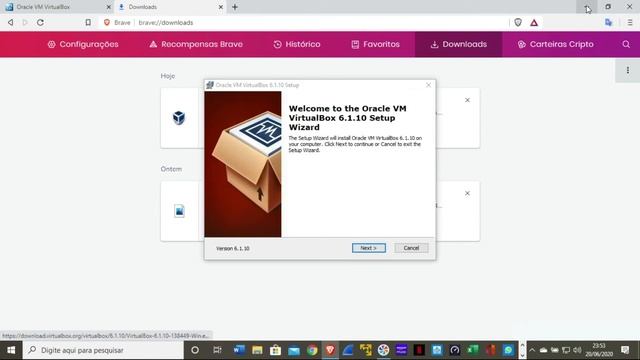Viewport: 640px width, 360px height.
Task: Open downloads page more-actions menu
Action: (x=628, y=71)
